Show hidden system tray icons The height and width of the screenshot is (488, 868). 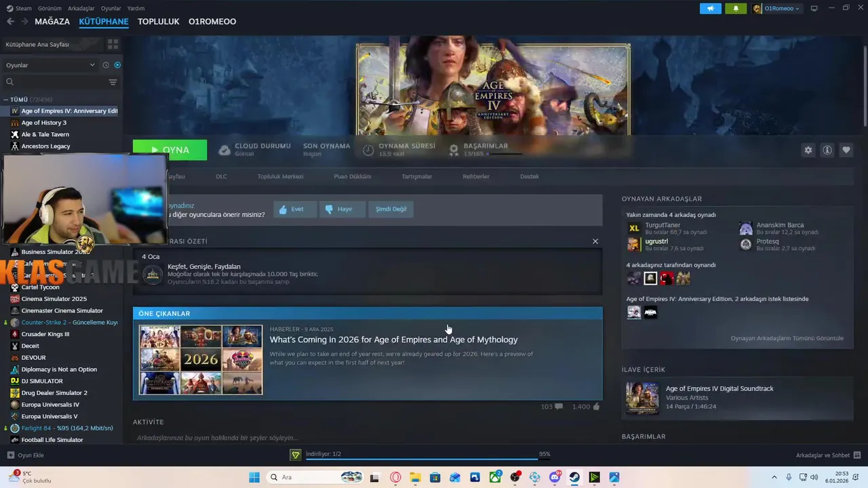[774, 477]
